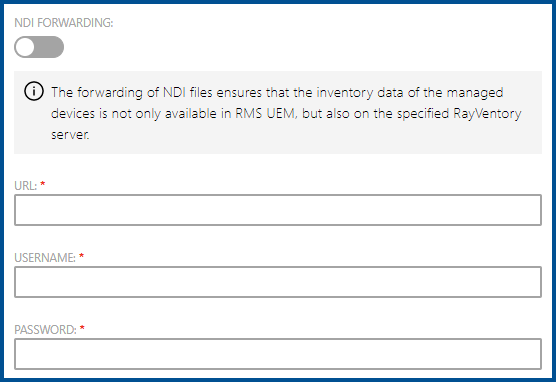Viewport: 556px width, 382px height.
Task: Click the word RayVentory in the info note
Action: coord(487,114)
